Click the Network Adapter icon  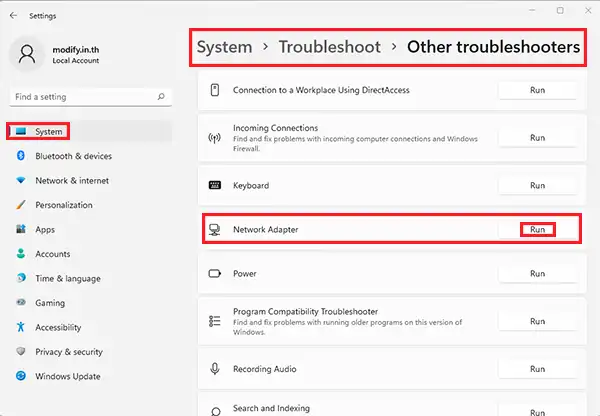214,230
